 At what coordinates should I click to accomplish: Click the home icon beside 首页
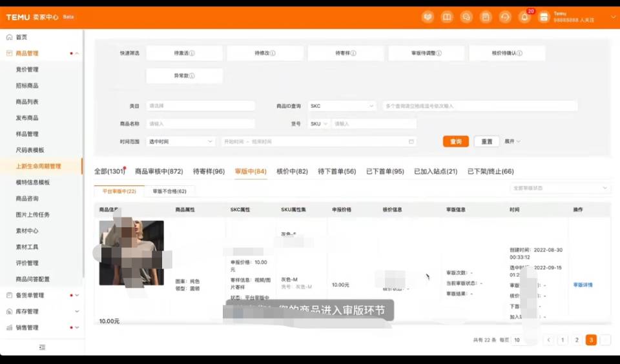pos(10,37)
